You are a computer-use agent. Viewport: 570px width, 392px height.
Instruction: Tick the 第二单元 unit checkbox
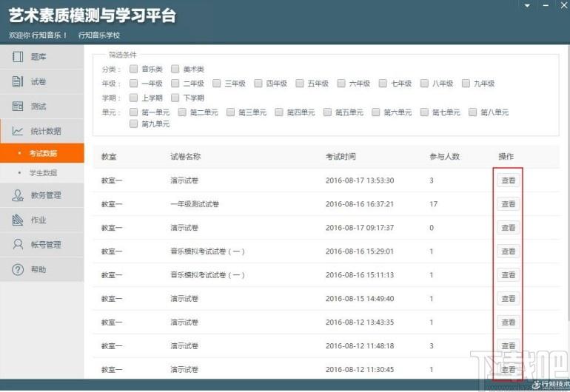pos(182,112)
